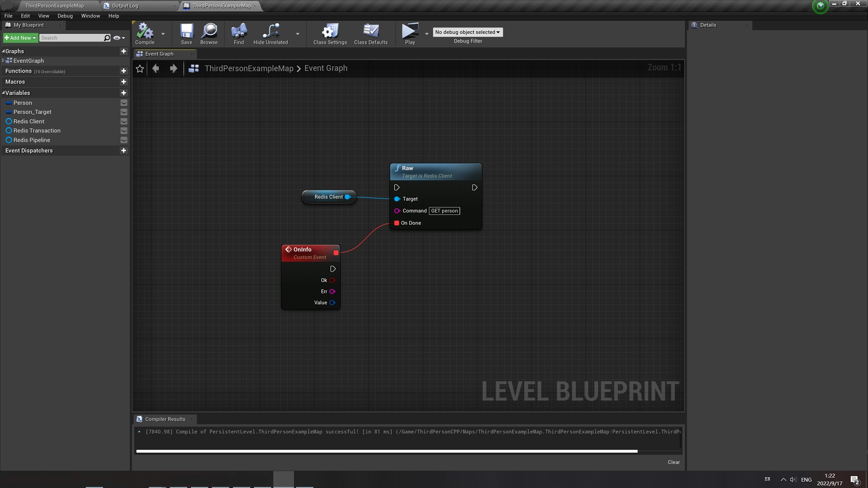Viewport: 868px width, 488px height.
Task: Switch to the Output Log tab
Action: click(125, 6)
